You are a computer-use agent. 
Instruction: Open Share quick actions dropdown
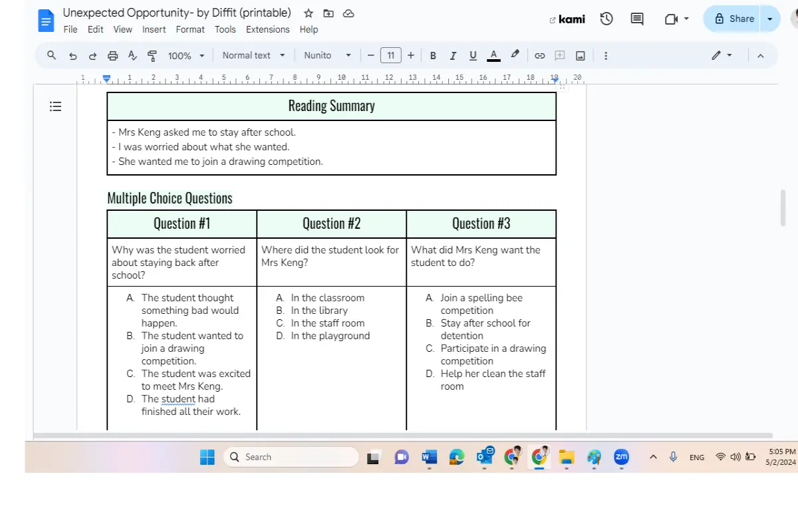coord(771,19)
